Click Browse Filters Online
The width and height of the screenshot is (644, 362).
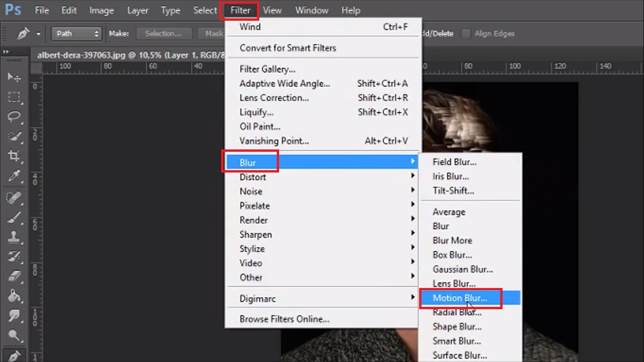click(284, 319)
